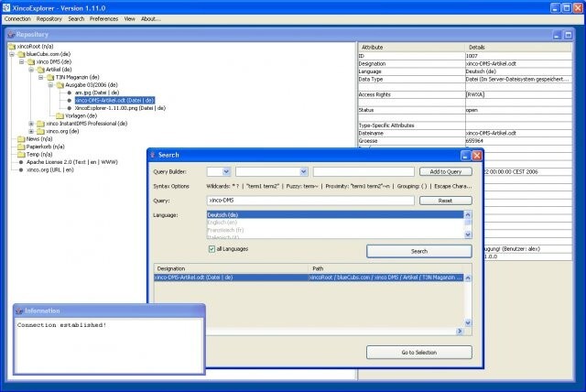Viewport: 586px width, 392px height.
Task: Open the Preferences menu
Action: click(x=103, y=18)
